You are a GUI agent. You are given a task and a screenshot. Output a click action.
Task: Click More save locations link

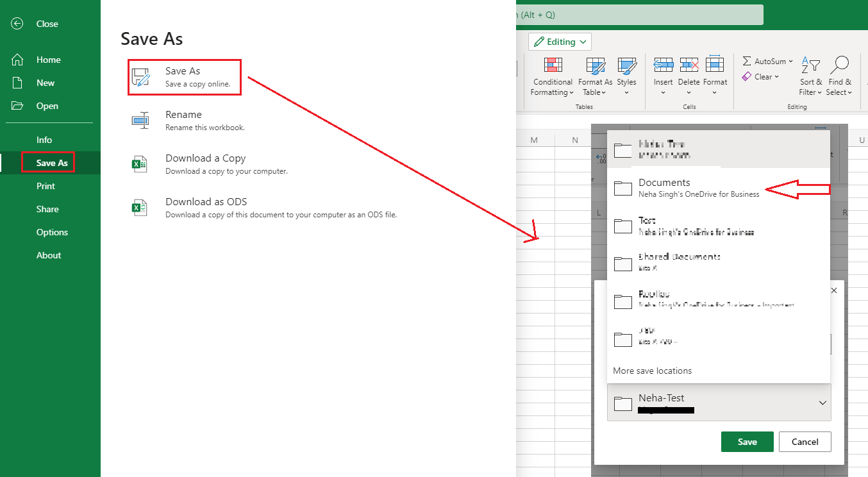[x=652, y=371]
